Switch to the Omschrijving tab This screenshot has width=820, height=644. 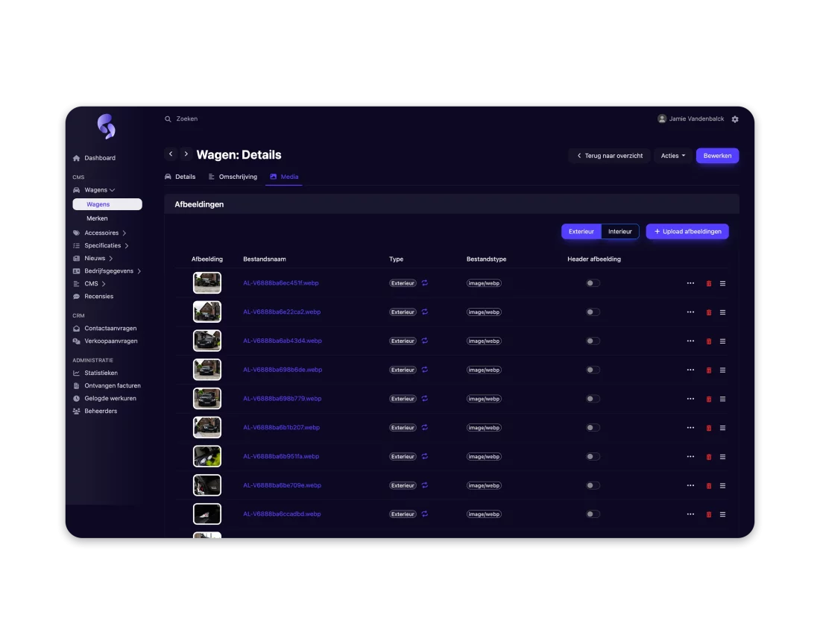pos(233,177)
